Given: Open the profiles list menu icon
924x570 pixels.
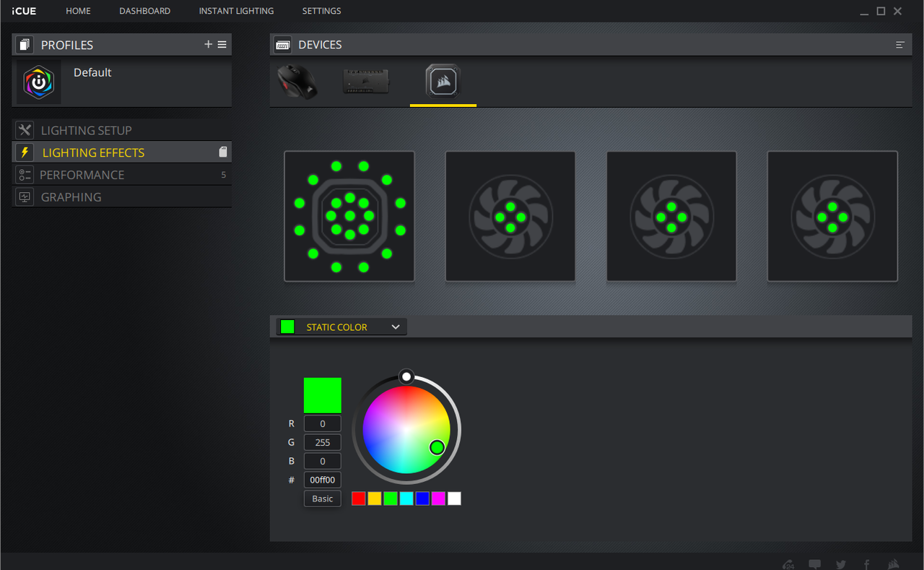Looking at the screenshot, I should coord(222,45).
